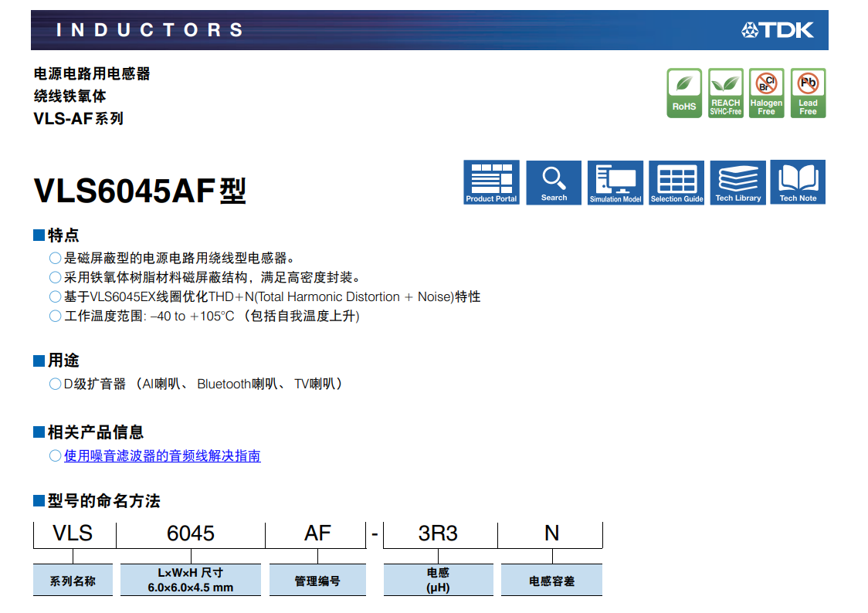868x613 pixels.
Task: Click the INDUCTORS header text
Action: click(150, 30)
